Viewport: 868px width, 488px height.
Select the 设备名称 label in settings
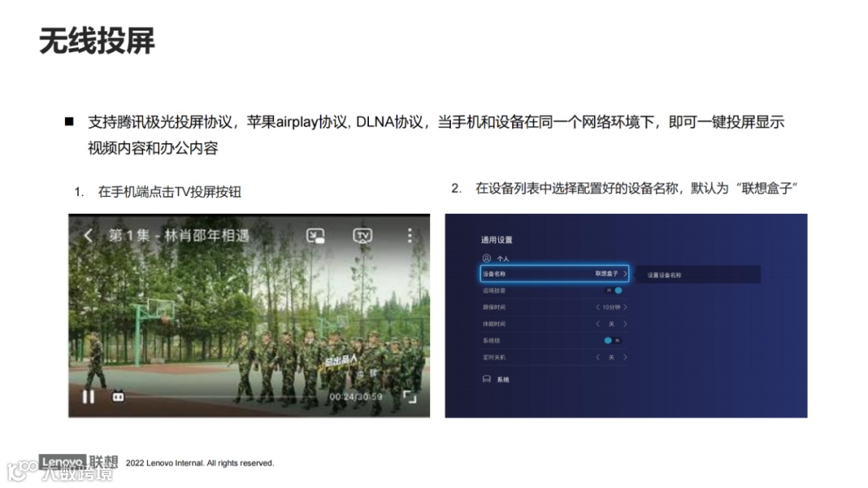coord(493,273)
